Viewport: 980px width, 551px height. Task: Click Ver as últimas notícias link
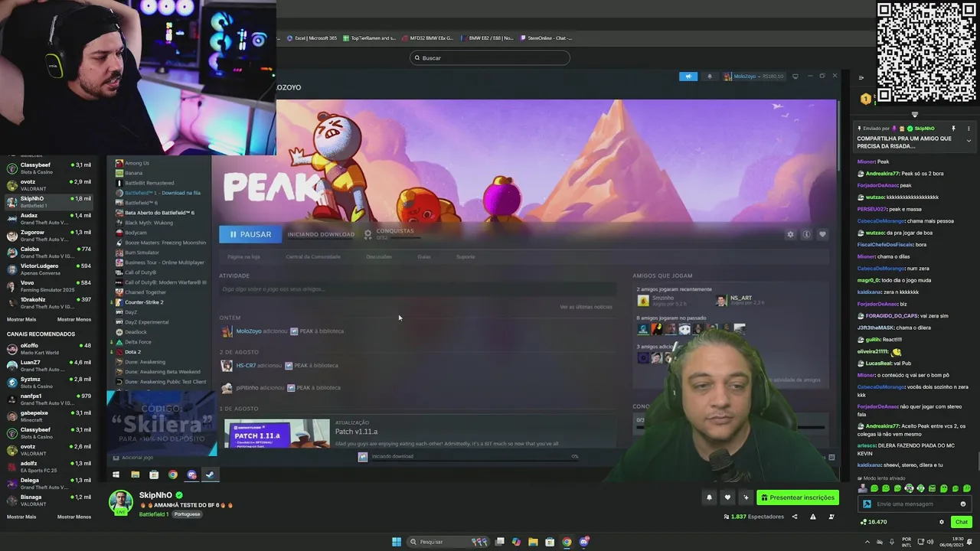[x=586, y=307]
